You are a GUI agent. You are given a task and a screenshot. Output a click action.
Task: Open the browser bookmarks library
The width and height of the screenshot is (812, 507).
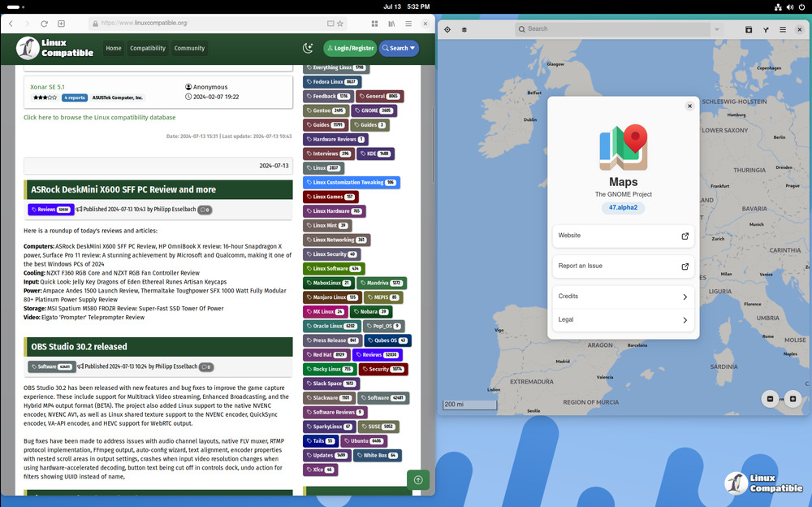click(391, 24)
